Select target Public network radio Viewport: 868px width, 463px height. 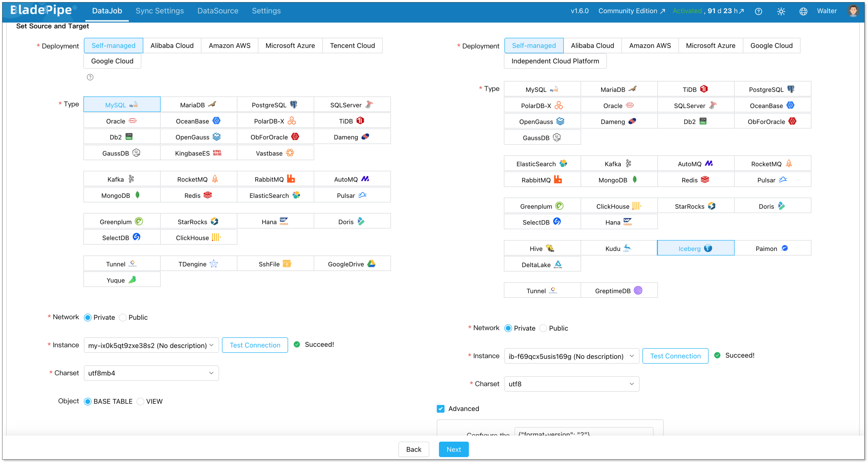(543, 328)
